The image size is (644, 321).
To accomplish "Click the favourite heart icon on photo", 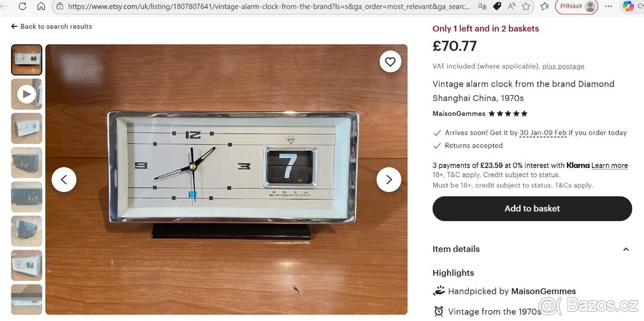I will (390, 62).
